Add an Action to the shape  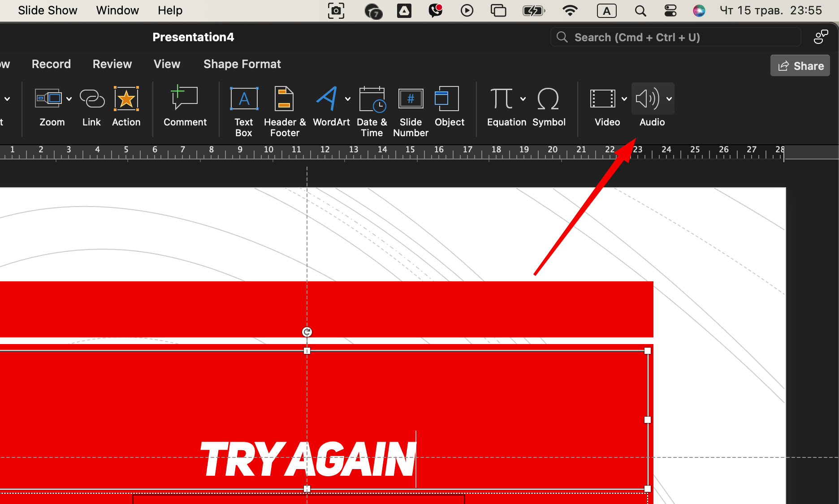(x=126, y=107)
